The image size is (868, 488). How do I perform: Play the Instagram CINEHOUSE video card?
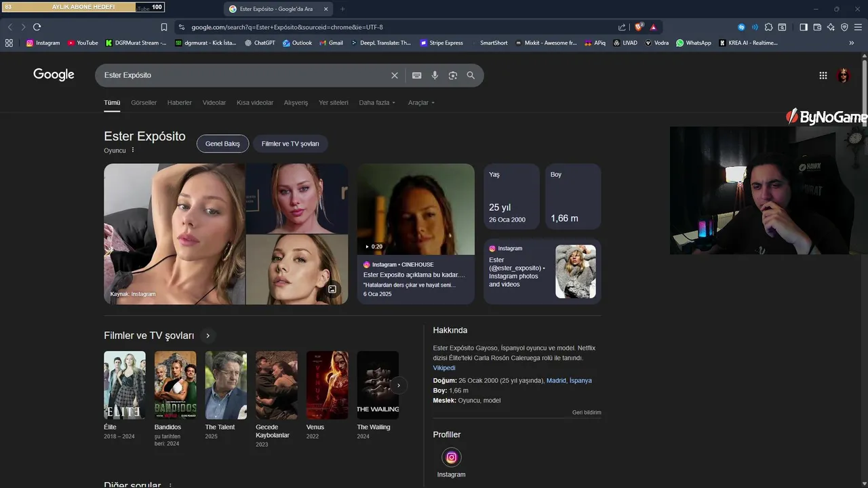coord(416,234)
